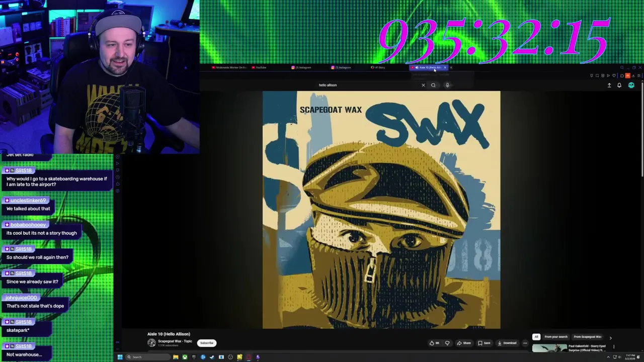The width and height of the screenshot is (644, 362).
Task: Clear the hello allison search text
Action: click(423, 85)
